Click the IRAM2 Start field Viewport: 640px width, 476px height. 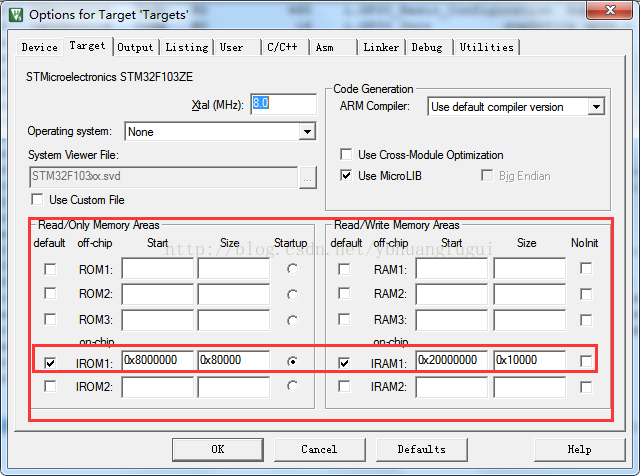452,387
